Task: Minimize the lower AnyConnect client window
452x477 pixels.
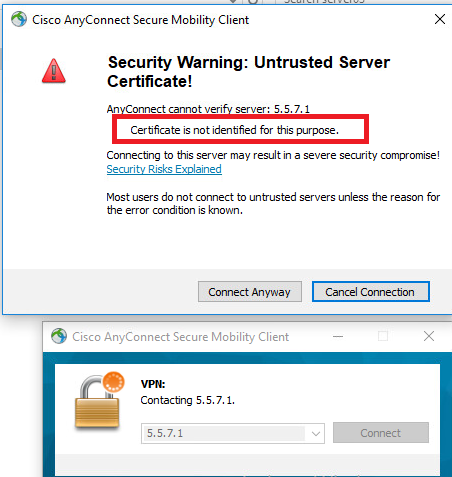Action: click(338, 336)
